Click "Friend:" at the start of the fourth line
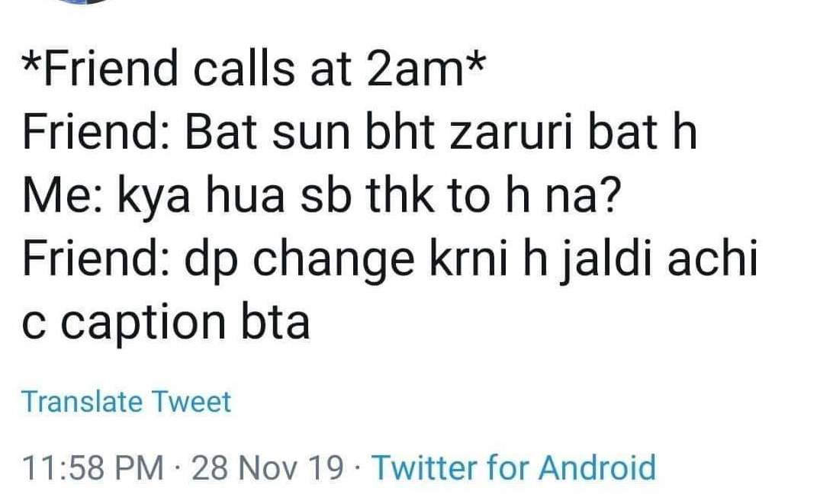The height and width of the screenshot is (504, 817). click(95, 259)
